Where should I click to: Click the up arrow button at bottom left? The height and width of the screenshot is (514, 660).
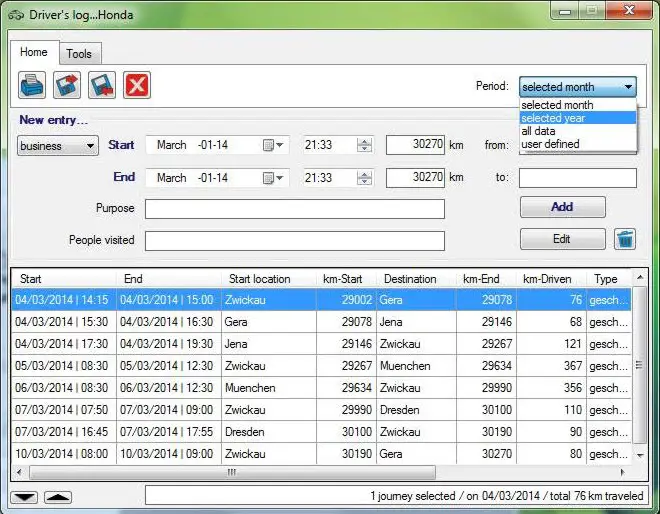coord(58,497)
